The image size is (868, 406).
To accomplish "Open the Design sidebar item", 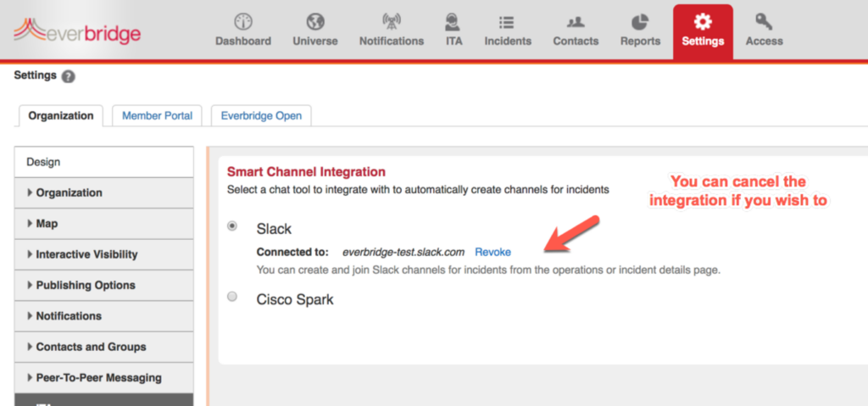I will [104, 162].
